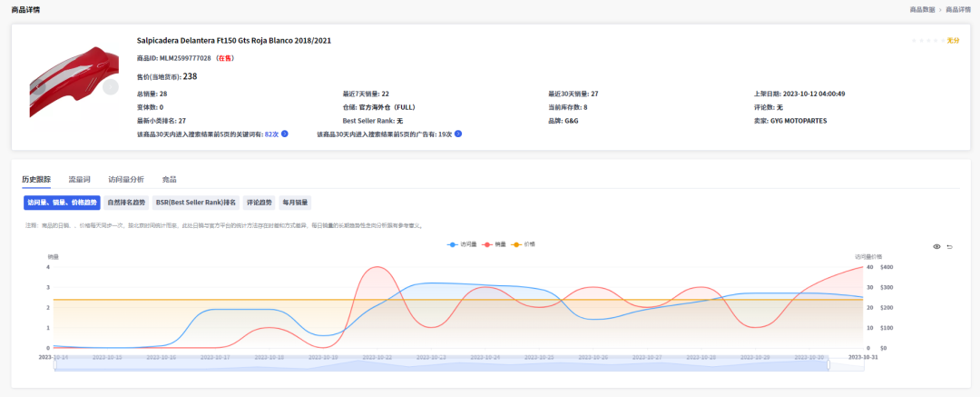Click the right handle of chart zoom slider
The image size is (980, 397).
tap(828, 364)
